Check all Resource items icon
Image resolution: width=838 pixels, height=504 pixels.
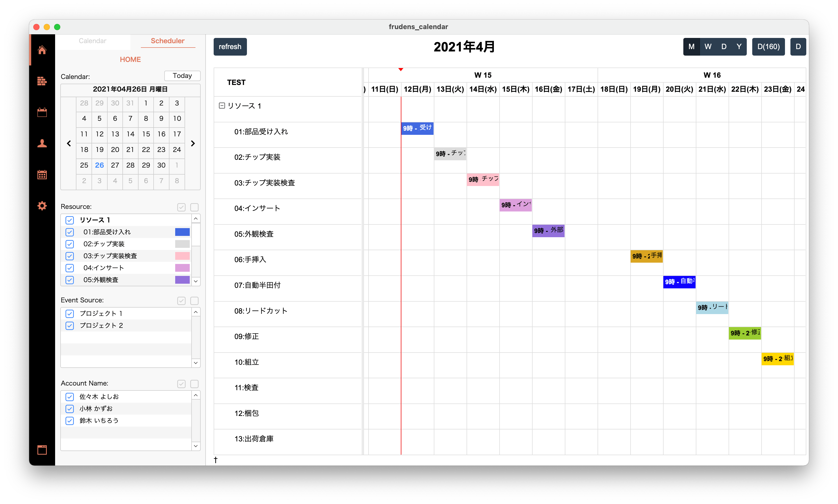181,207
